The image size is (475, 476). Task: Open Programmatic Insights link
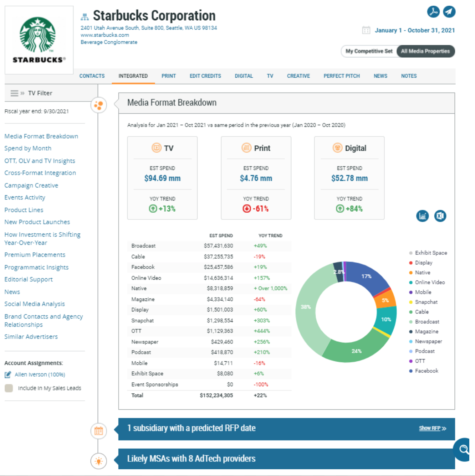pyautogui.click(x=36, y=267)
